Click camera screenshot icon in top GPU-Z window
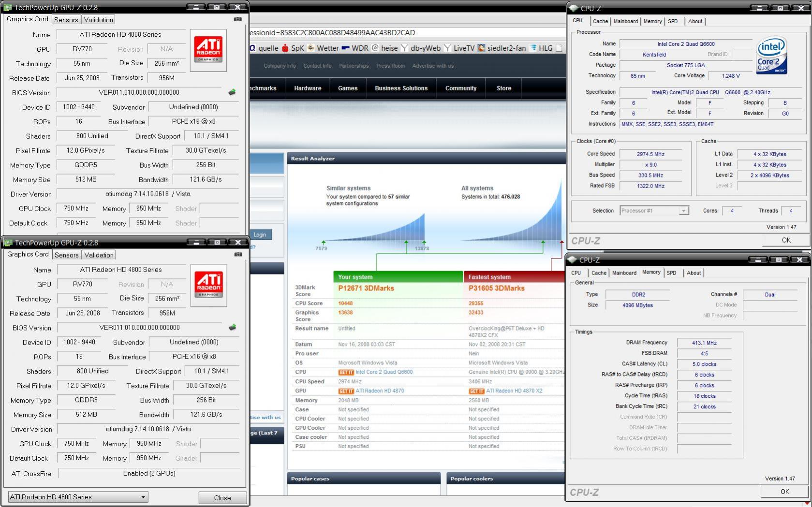 (237, 19)
